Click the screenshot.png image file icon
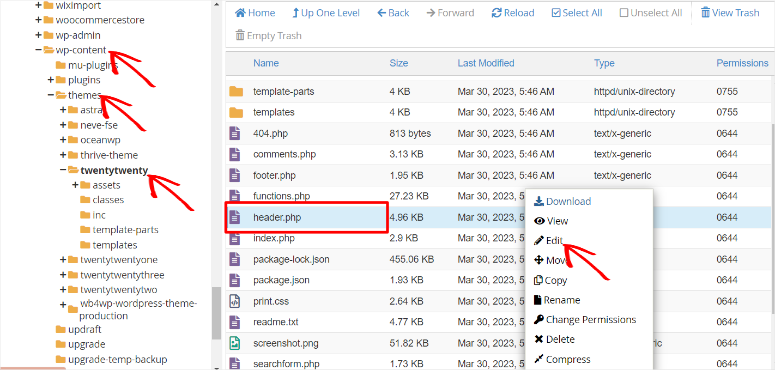Image resolution: width=775 pixels, height=370 pixels. click(x=235, y=343)
